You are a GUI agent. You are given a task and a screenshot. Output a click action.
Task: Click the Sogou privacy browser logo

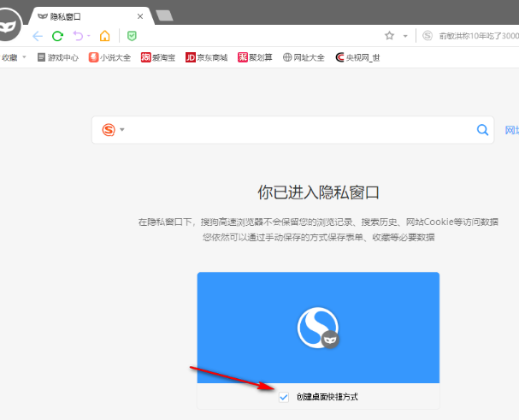(318, 328)
